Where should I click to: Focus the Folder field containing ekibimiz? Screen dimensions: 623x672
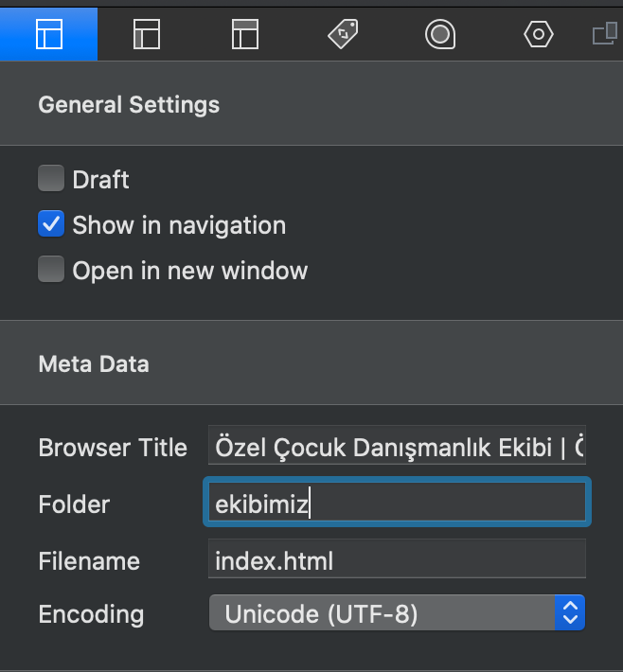[x=397, y=504]
